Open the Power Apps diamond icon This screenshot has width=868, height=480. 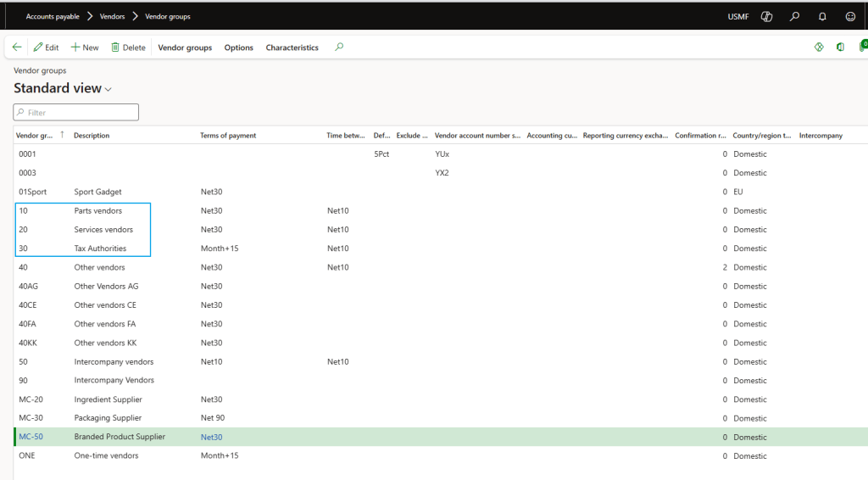[819, 47]
